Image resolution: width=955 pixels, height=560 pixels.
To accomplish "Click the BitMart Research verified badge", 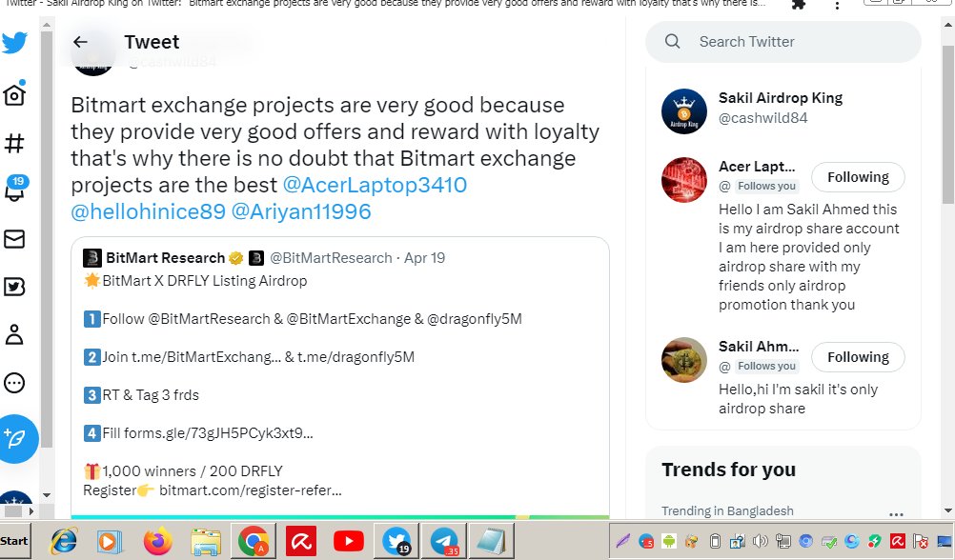I will coord(235,258).
